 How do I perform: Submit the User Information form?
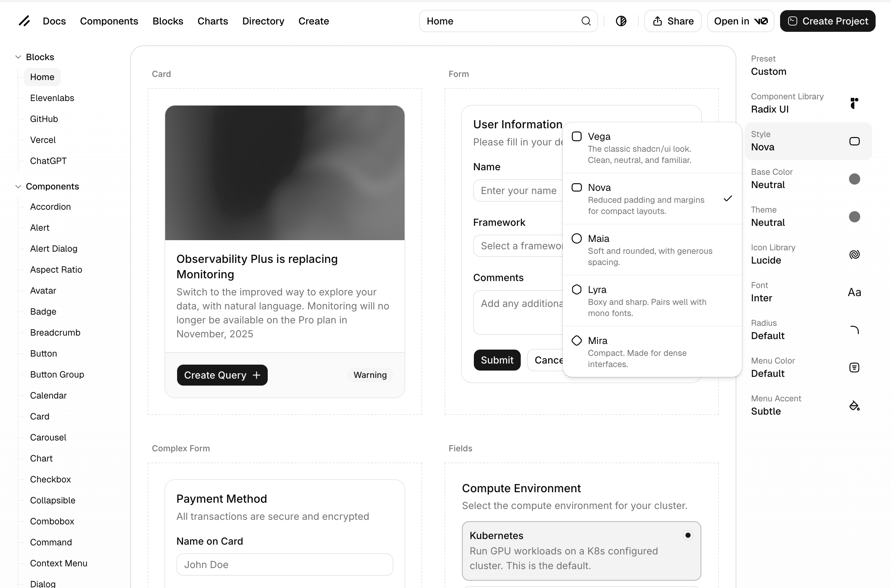click(497, 360)
